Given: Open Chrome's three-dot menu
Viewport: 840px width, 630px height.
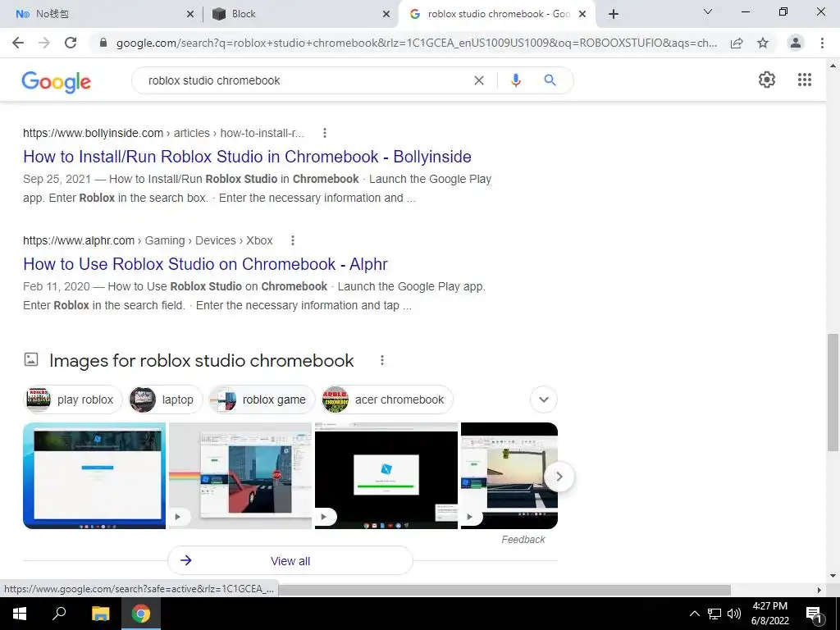Looking at the screenshot, I should [x=822, y=43].
